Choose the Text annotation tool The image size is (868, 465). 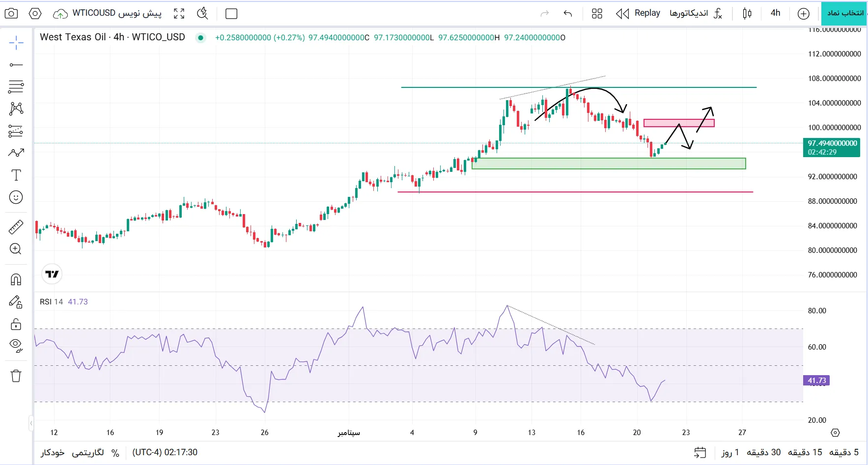(x=16, y=175)
